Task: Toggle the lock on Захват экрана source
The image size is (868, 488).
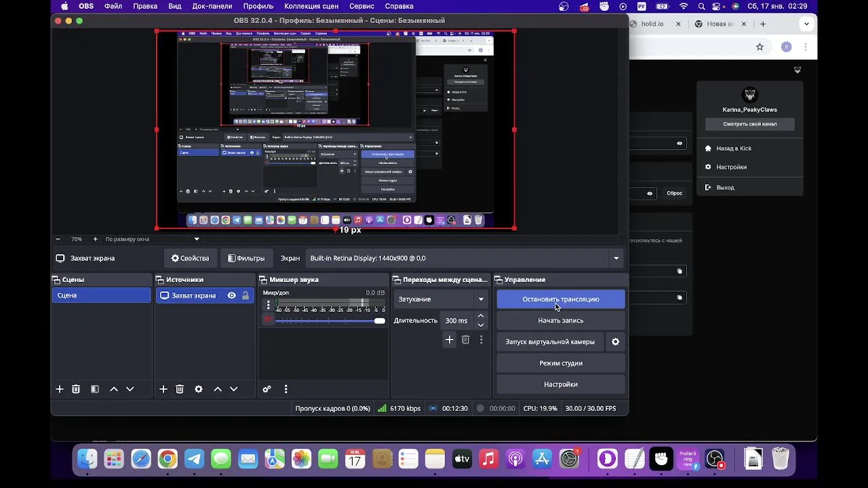Action: (245, 296)
